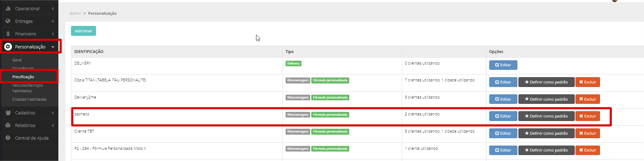Edit the Cliente TBT pricing row
This screenshot has height=161, width=644.
click(503, 133)
